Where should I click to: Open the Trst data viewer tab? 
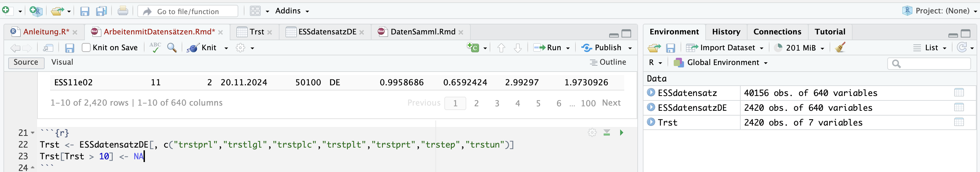click(x=257, y=32)
